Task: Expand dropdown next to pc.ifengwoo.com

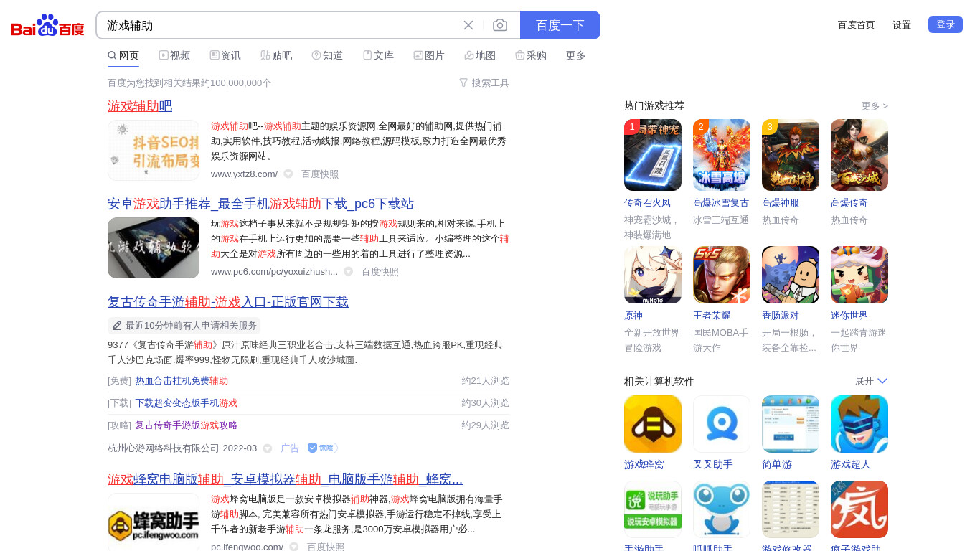Action: (x=294, y=547)
